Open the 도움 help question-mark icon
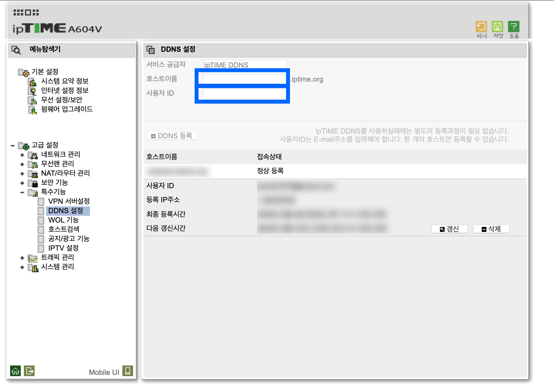554x392 pixels. pos(513,27)
